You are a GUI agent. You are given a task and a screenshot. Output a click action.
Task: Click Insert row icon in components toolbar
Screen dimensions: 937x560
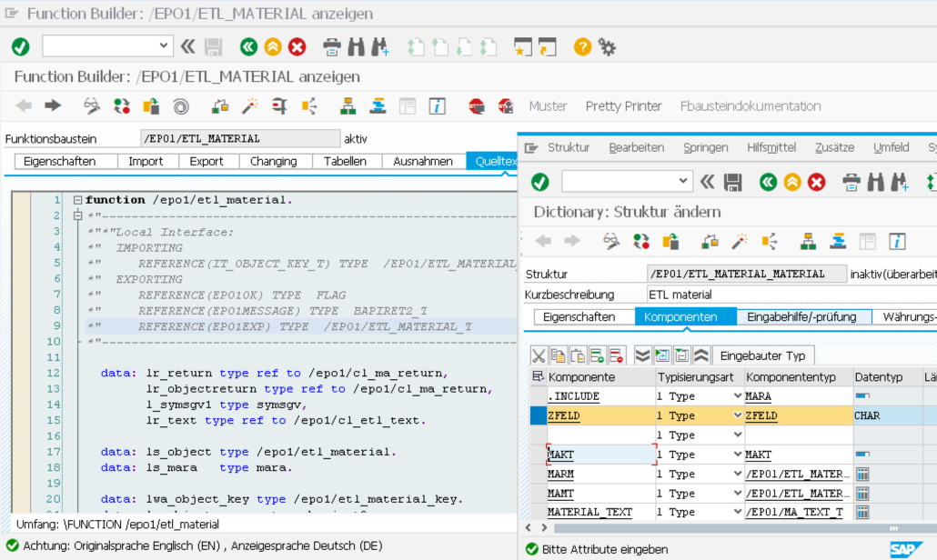coord(597,355)
